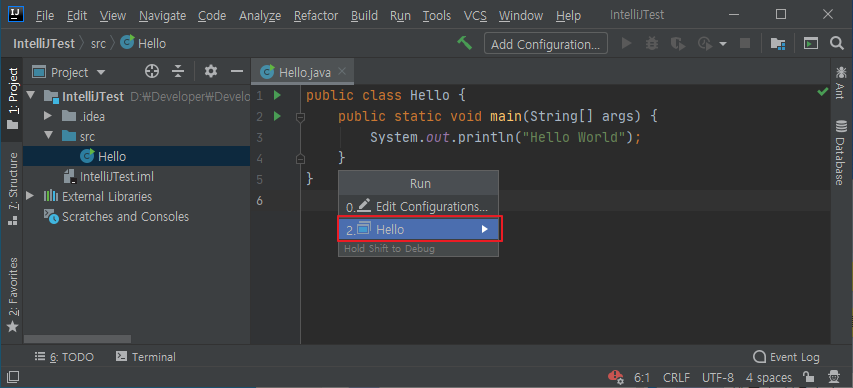Toggle the 1: Project side tab

(x=12, y=98)
